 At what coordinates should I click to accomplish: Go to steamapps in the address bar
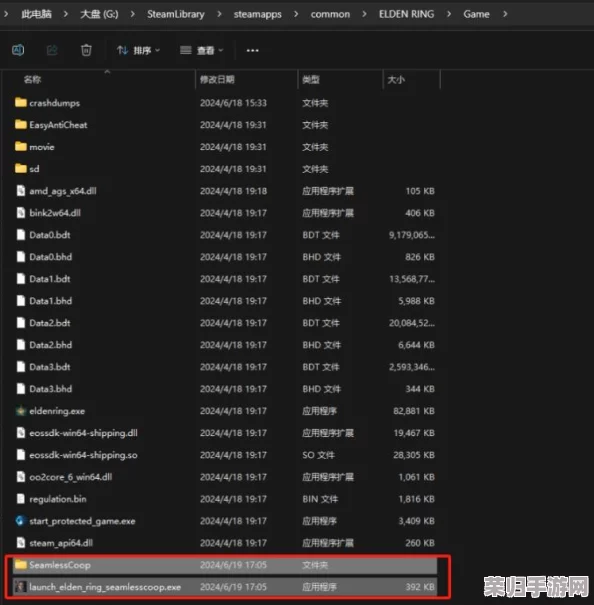tap(257, 14)
